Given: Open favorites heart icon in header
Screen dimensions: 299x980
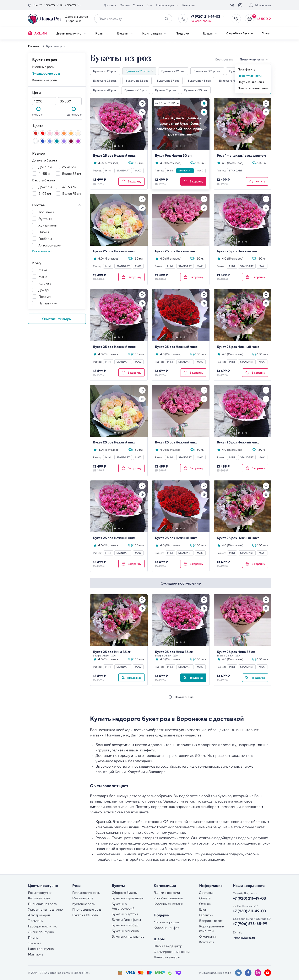Looking at the screenshot, I should (236, 19).
